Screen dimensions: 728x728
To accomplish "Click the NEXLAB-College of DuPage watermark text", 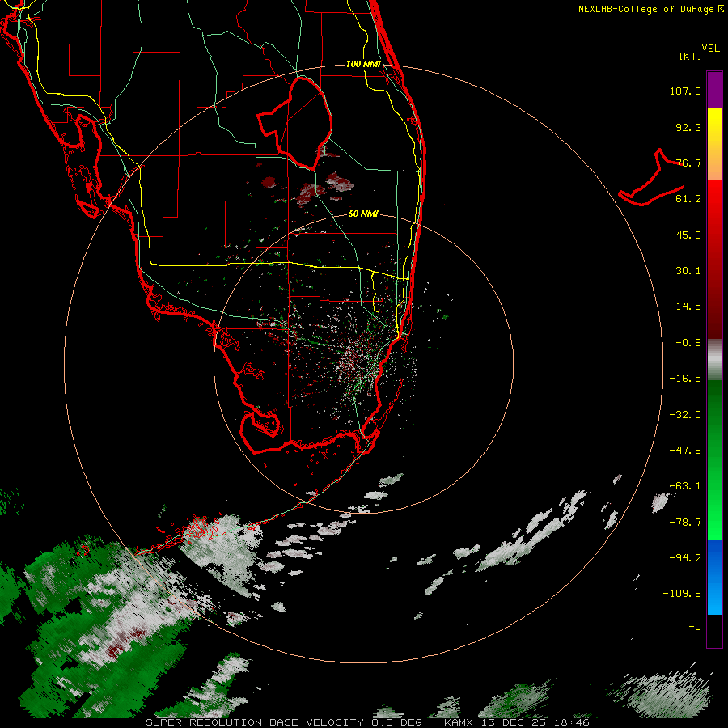I will [x=650, y=9].
